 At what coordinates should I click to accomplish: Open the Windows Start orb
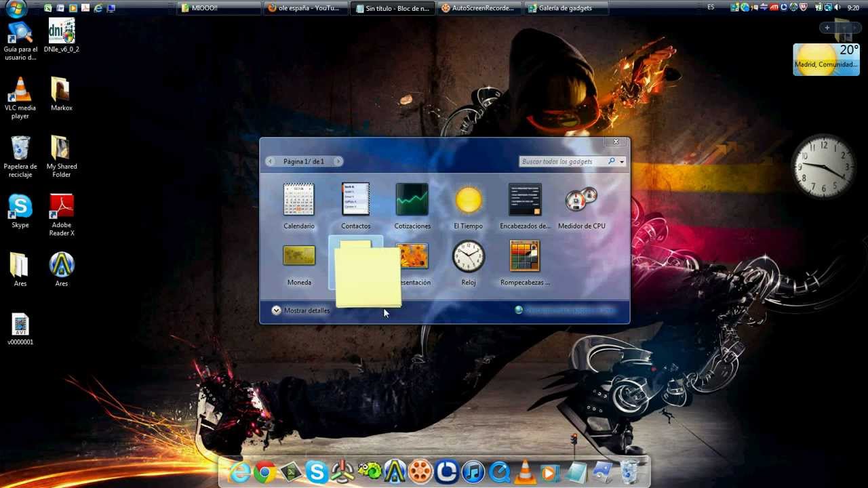pos(15,8)
